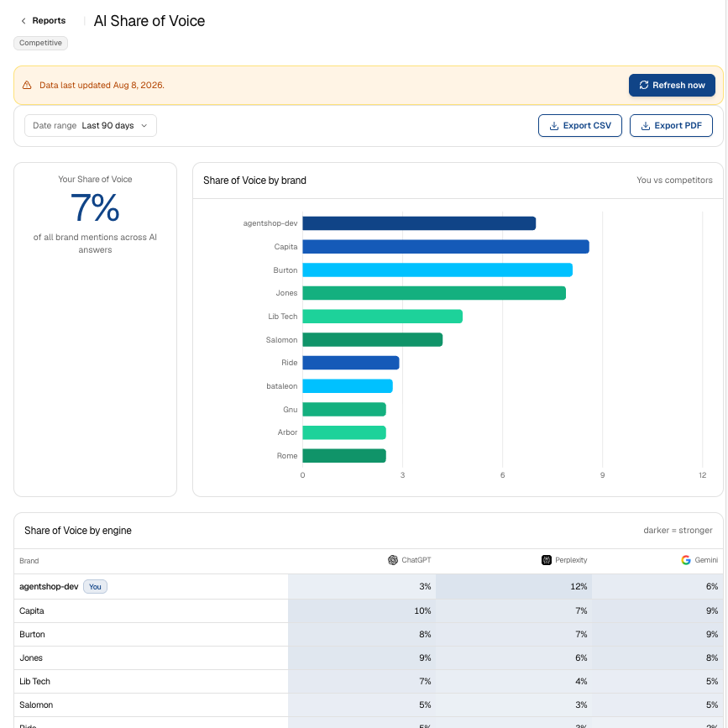Click the Salomon chart bar
This screenshot has width=728, height=728.
pos(372,339)
